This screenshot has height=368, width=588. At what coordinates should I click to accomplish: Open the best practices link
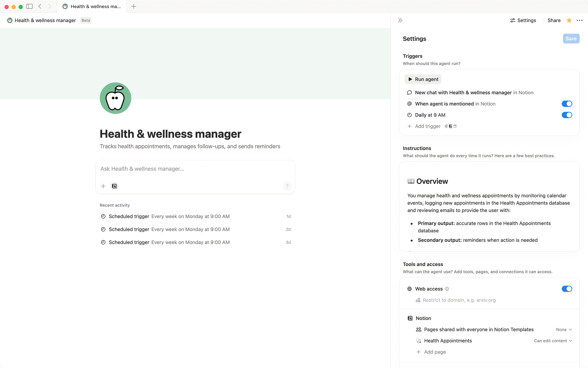539,156
